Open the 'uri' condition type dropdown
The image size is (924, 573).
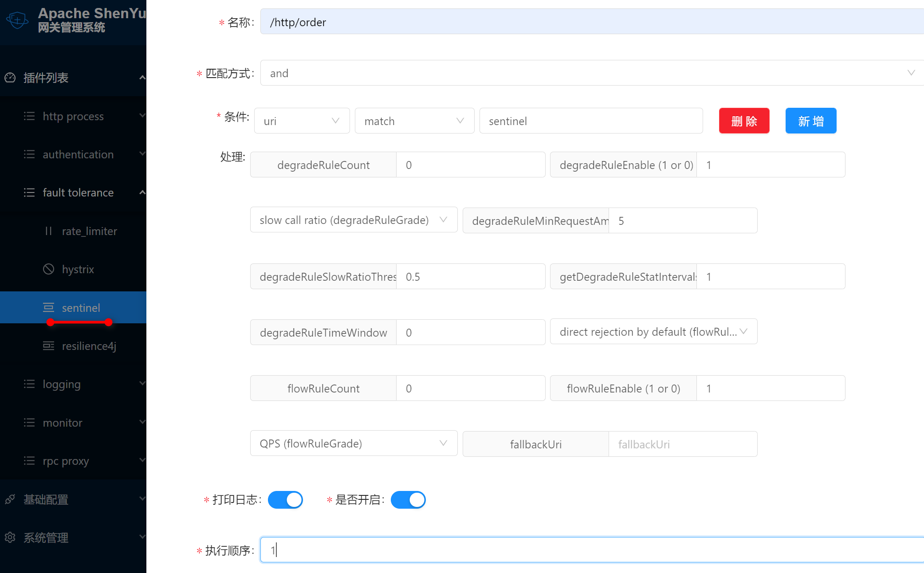click(302, 121)
